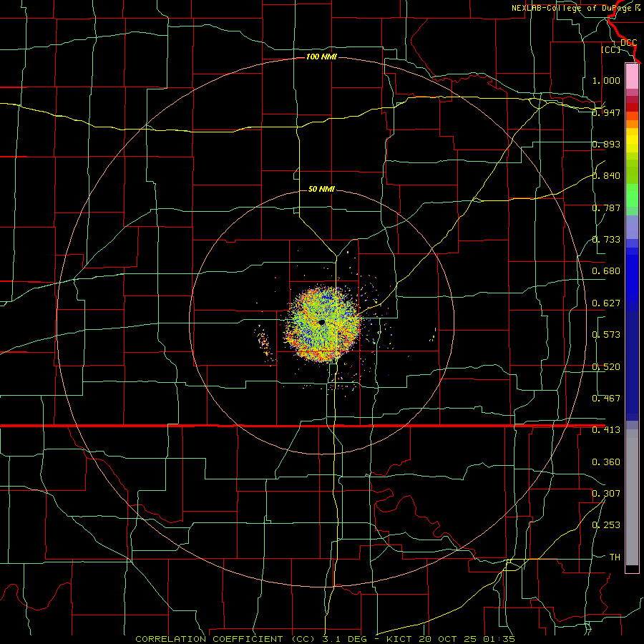This screenshot has height=644, width=644.
Task: Click the 0.733 value on the color scale
Action: coord(606,240)
